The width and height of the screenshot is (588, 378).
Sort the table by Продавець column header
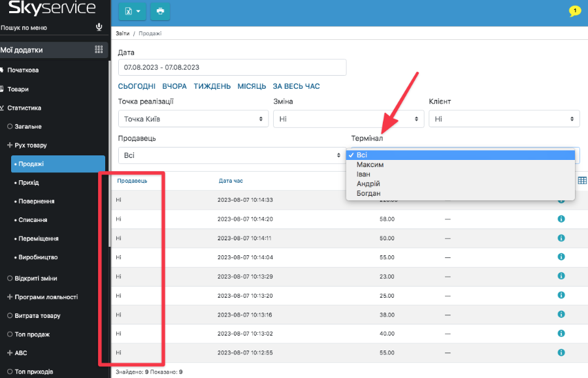(132, 181)
